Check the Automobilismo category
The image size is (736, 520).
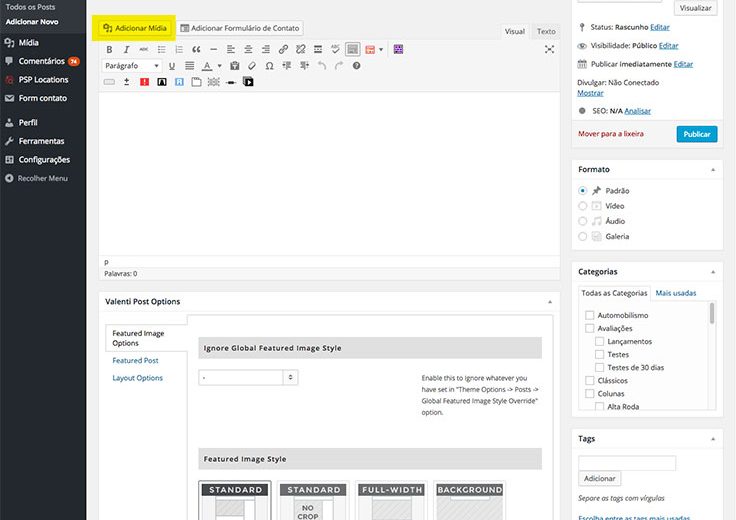click(x=590, y=316)
